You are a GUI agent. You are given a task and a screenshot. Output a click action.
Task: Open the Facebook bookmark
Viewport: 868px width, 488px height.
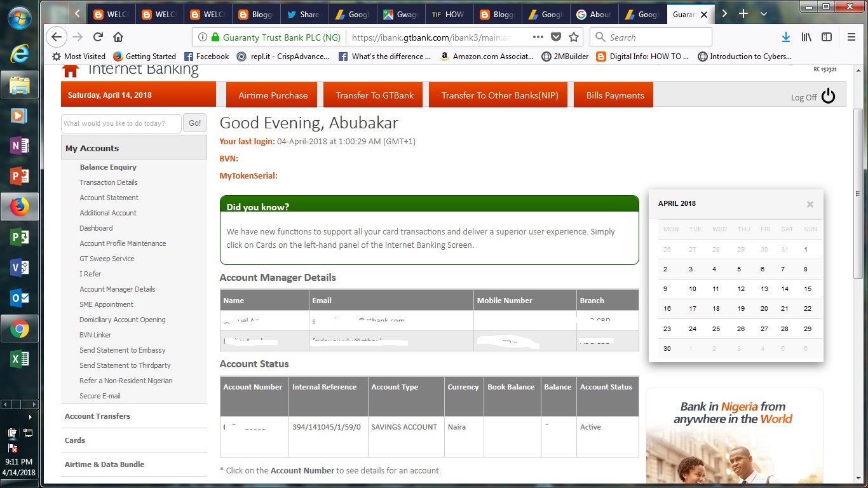click(206, 57)
